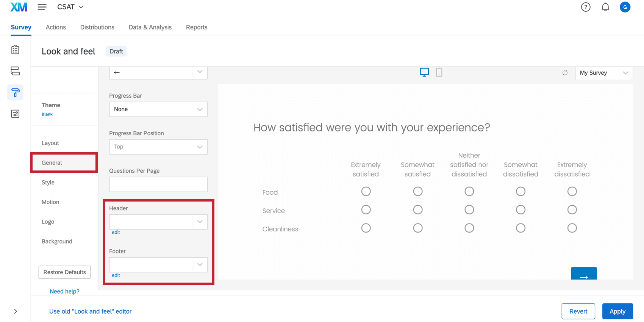
Task: Open the Style section
Action: [48, 183]
